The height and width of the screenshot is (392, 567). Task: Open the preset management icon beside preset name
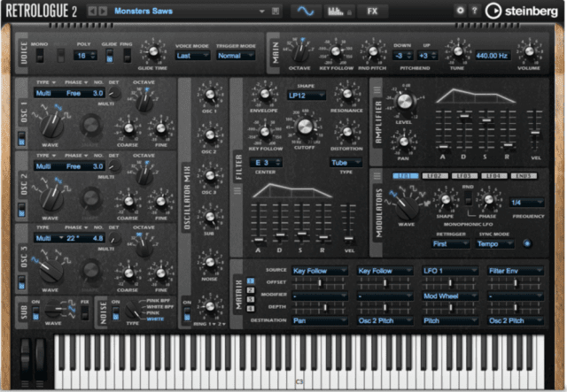pyautogui.click(x=276, y=12)
